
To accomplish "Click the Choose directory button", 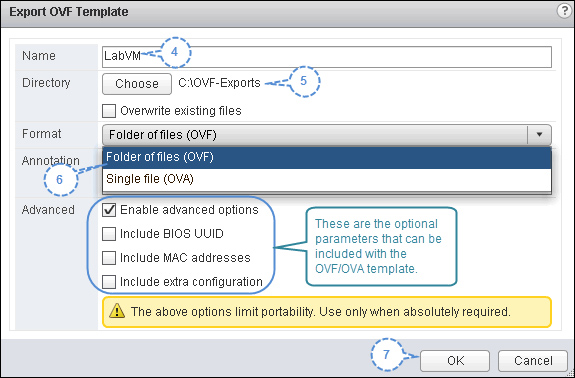I will pos(137,84).
